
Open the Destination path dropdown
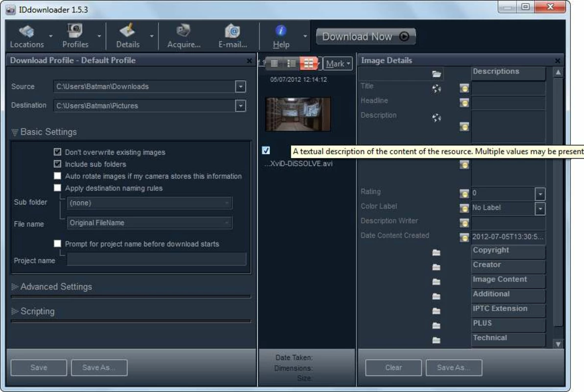241,106
